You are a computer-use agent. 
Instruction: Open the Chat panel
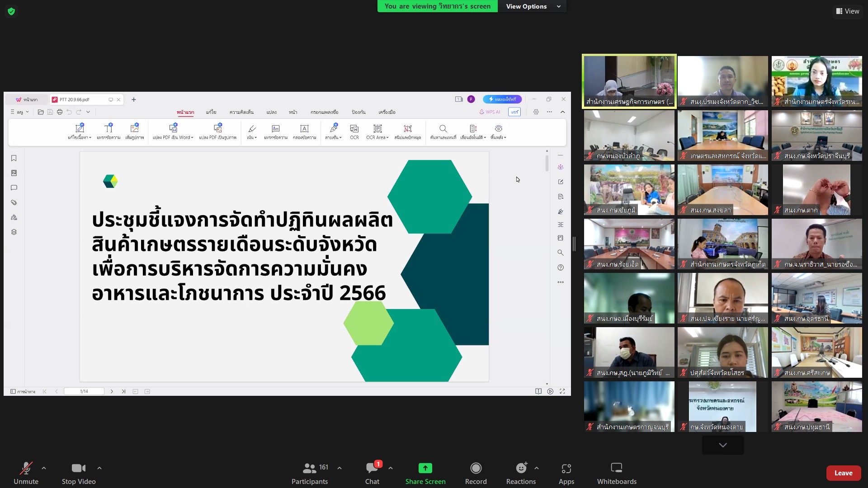point(373,473)
